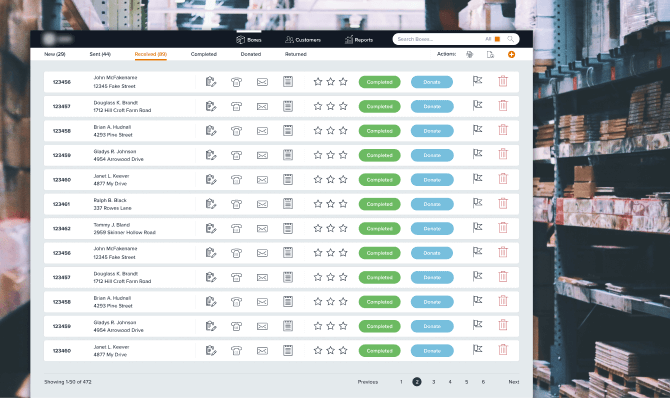Set first star rating for Ralph B. Black

[318, 204]
